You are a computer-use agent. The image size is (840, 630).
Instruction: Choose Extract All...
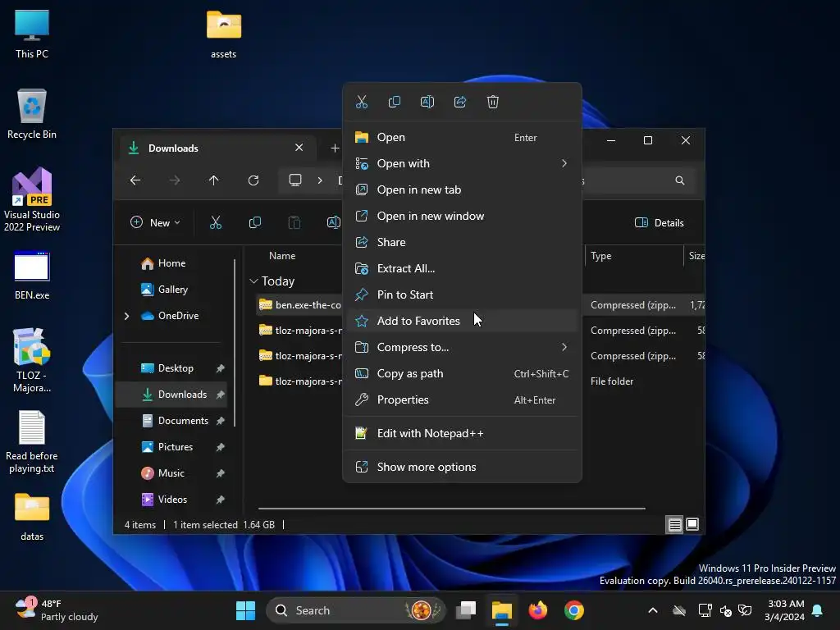(462, 268)
